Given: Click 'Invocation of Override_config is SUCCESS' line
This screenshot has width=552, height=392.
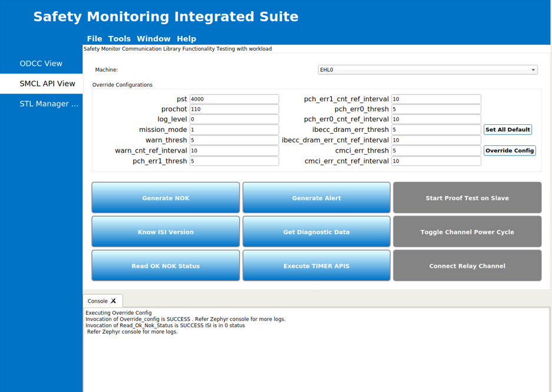Looking at the screenshot, I should pyautogui.click(x=186, y=319).
